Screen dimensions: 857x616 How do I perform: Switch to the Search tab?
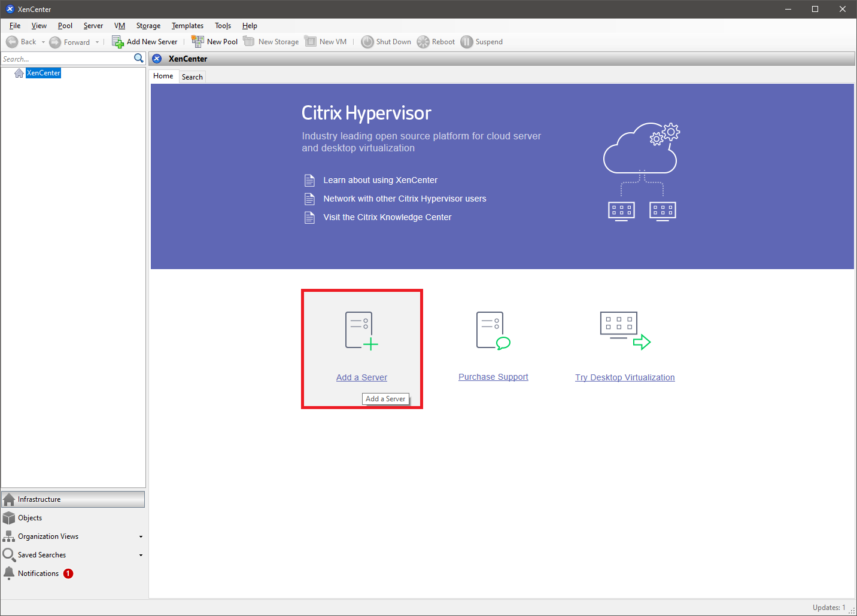192,77
